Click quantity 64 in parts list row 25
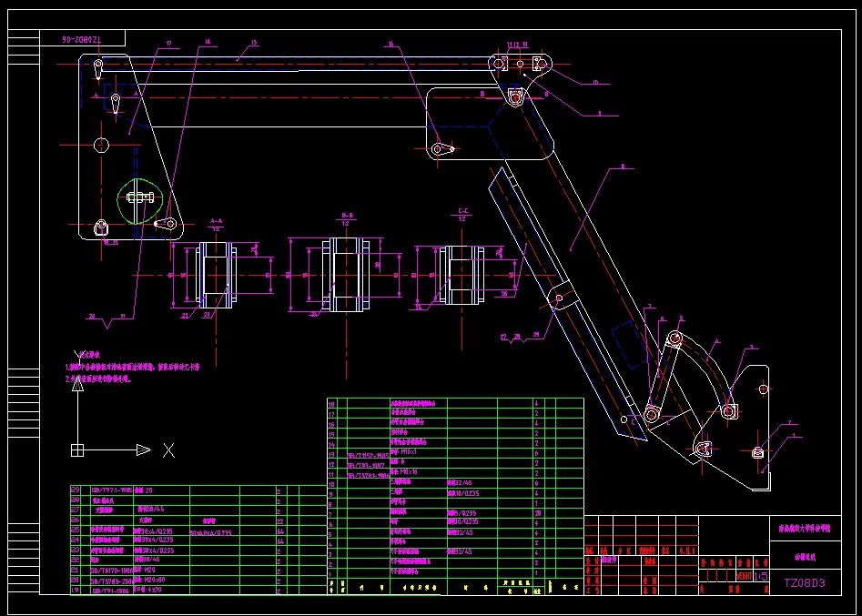 [x=280, y=531]
